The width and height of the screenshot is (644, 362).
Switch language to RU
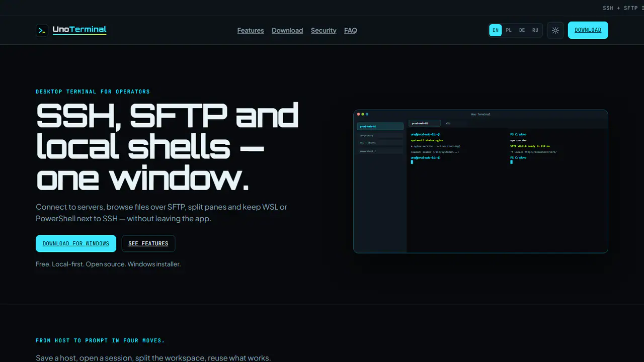pyautogui.click(x=535, y=30)
